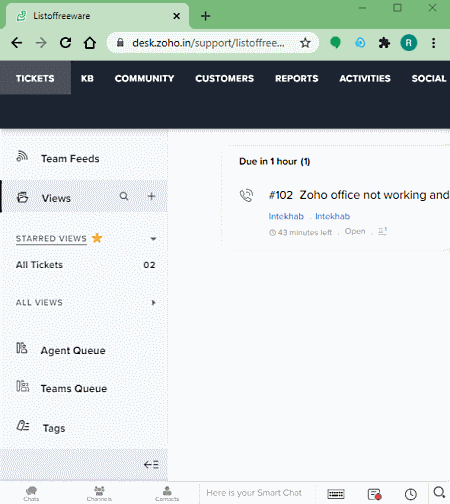Open a new browser tab
450x504 pixels.
206,16
